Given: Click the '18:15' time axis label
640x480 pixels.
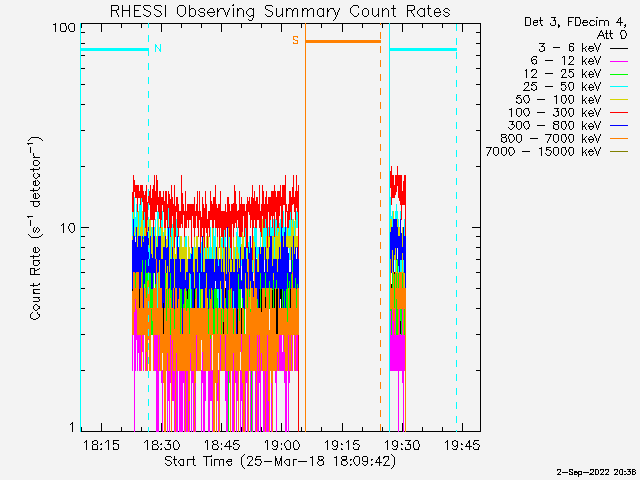Looking at the screenshot, I should (x=102, y=445).
